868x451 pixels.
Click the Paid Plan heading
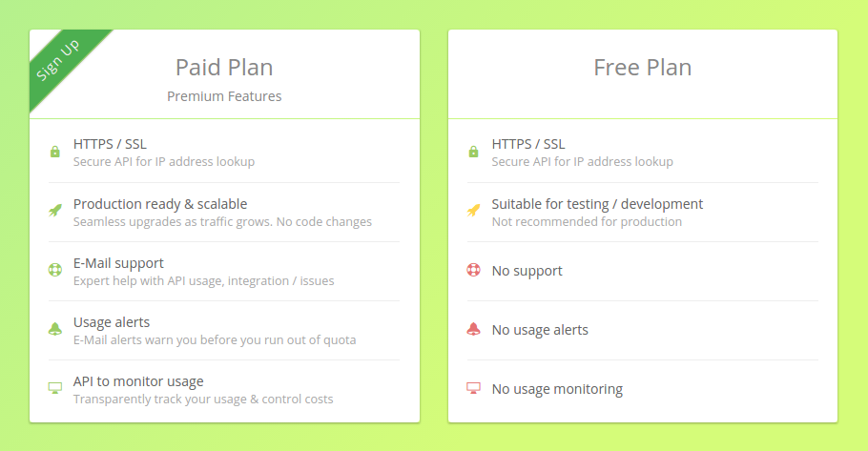(x=224, y=68)
